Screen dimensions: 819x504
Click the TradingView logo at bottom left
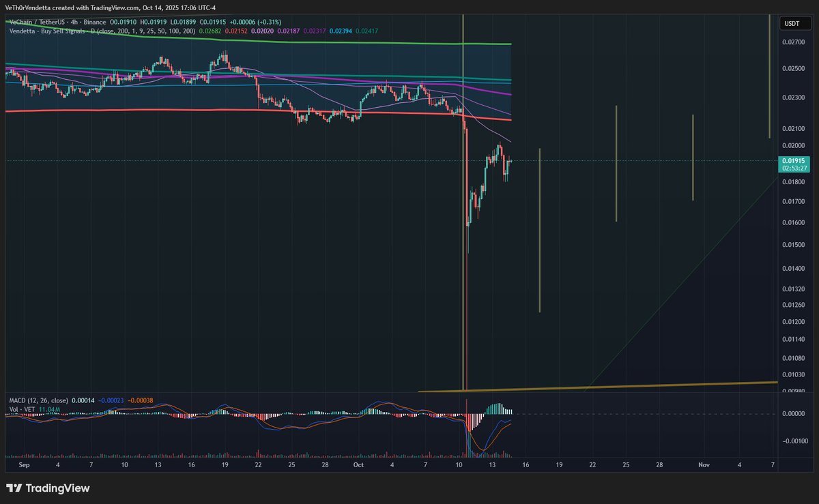point(48,488)
